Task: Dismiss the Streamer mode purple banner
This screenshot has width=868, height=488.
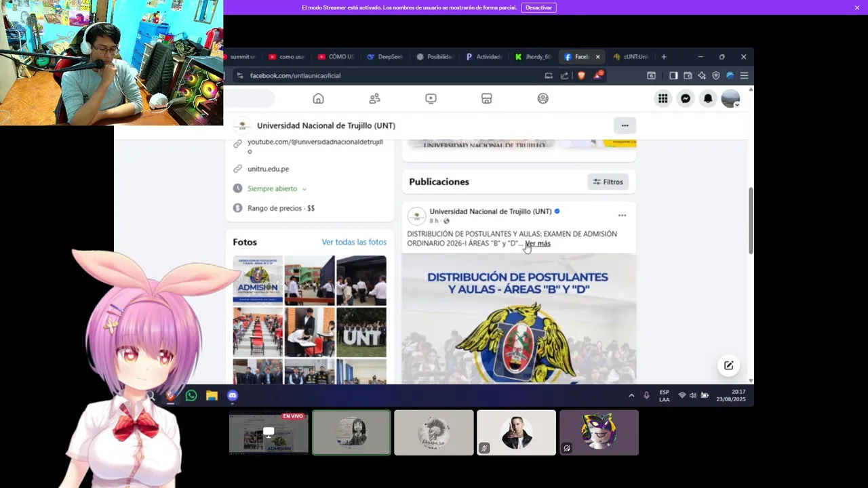Action: tap(857, 7)
